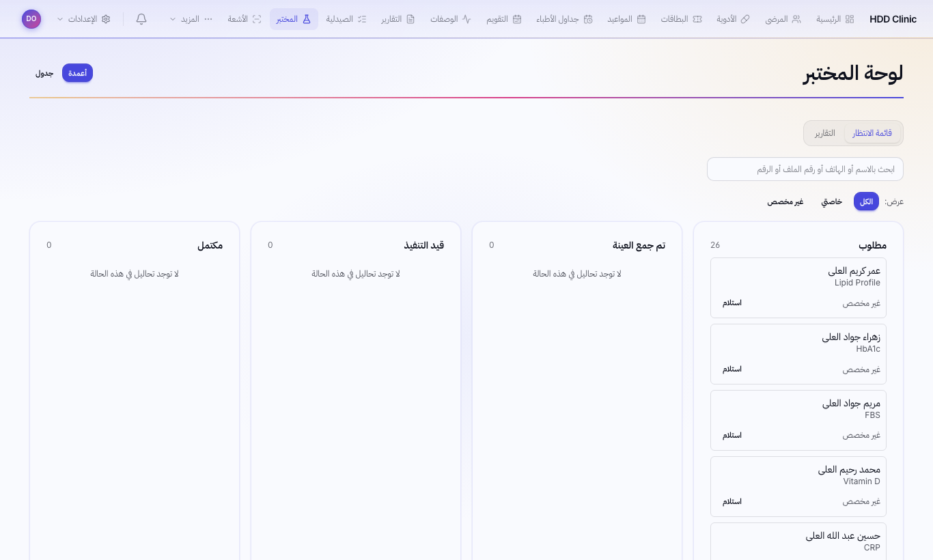Image resolution: width=933 pixels, height=560 pixels.
Task: Go to الأشعة in navigation bar
Action: point(245,19)
